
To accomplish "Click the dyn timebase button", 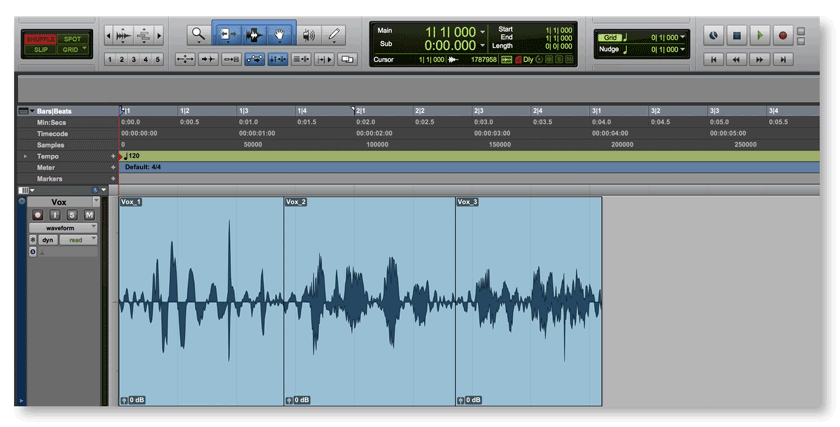I will pos(48,240).
